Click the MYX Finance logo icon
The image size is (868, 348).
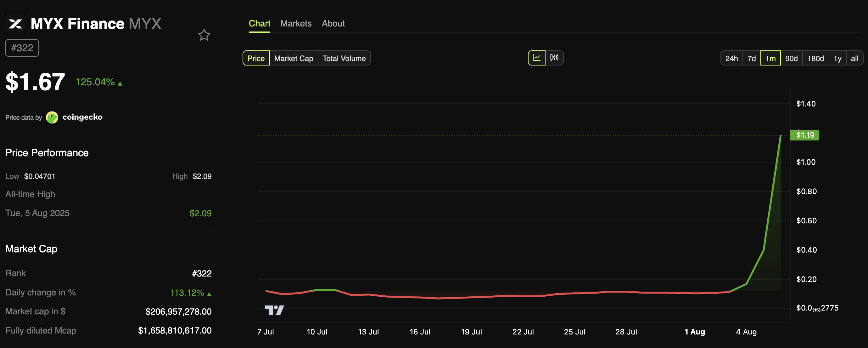coord(15,24)
